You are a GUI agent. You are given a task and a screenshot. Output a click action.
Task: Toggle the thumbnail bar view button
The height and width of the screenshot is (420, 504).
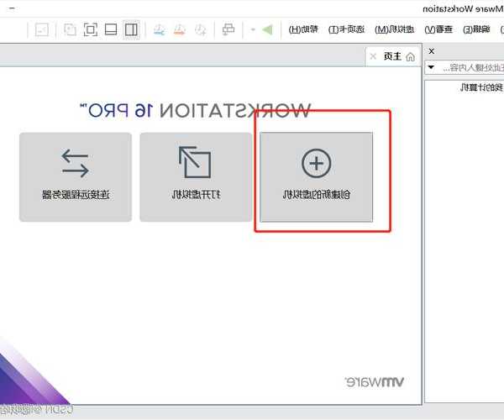tap(111, 30)
